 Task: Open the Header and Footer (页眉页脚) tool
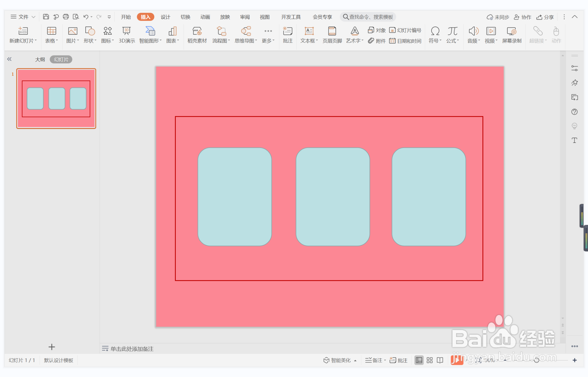point(332,31)
